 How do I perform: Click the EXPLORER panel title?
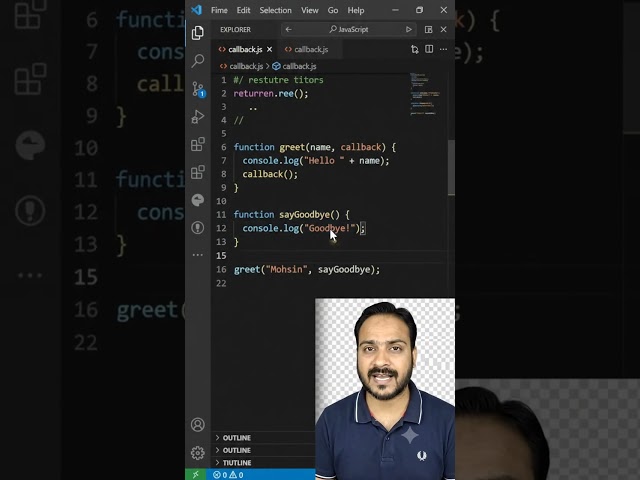(x=236, y=29)
